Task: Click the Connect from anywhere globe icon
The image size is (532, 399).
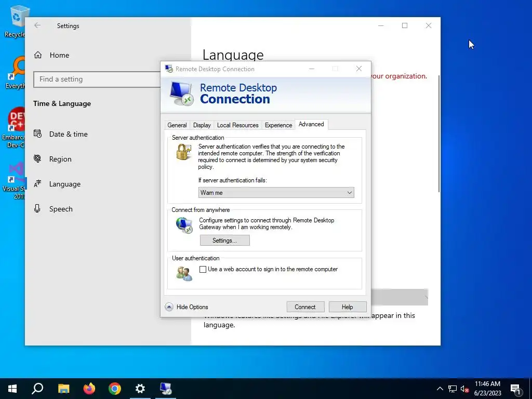Action: coord(184,225)
